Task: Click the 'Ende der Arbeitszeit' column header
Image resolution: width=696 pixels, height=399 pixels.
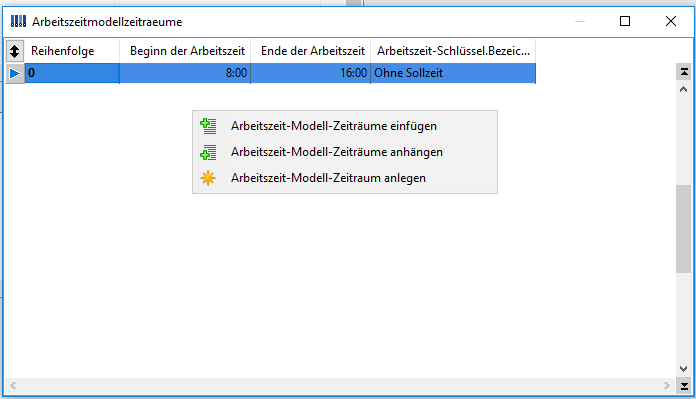Action: point(311,51)
